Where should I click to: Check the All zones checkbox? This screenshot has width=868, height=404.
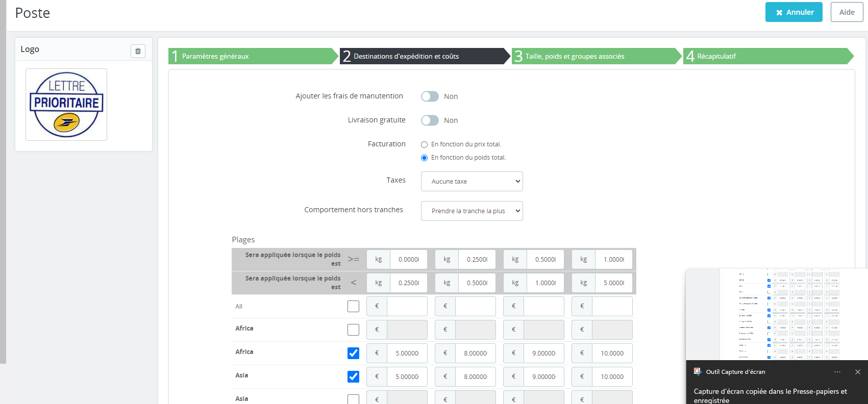353,306
